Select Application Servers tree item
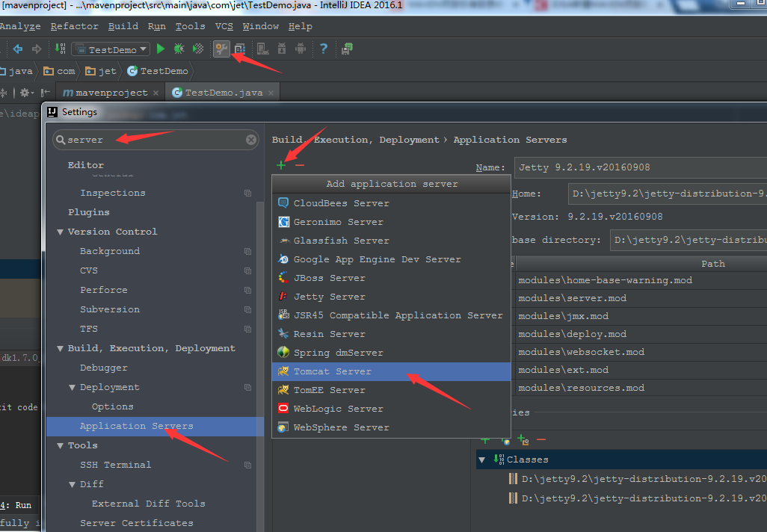Image resolution: width=767 pixels, height=532 pixels. (x=155, y=427)
